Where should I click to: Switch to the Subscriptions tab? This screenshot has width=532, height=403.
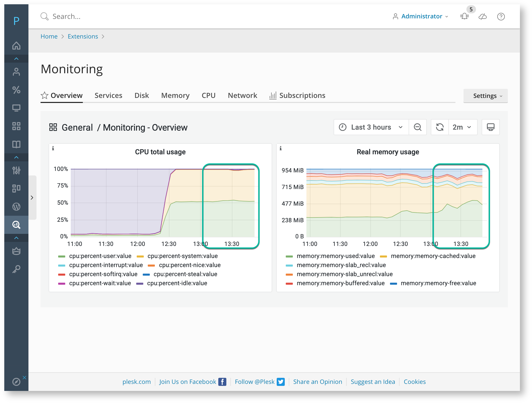click(x=297, y=95)
